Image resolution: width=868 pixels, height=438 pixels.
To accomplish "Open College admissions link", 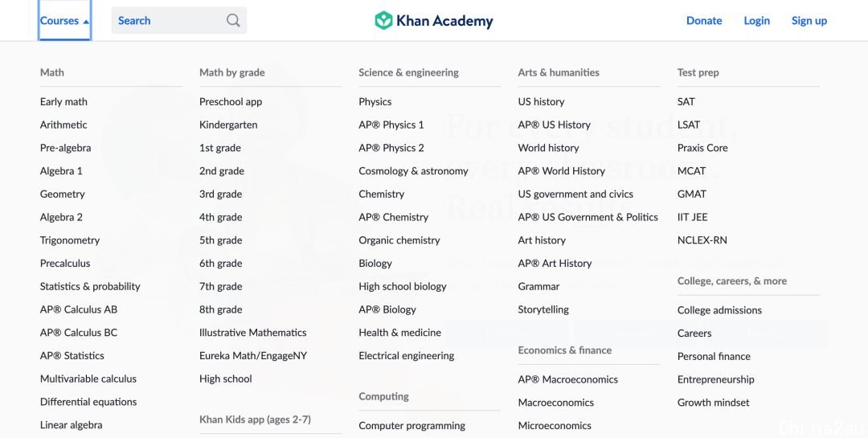I will (719, 310).
